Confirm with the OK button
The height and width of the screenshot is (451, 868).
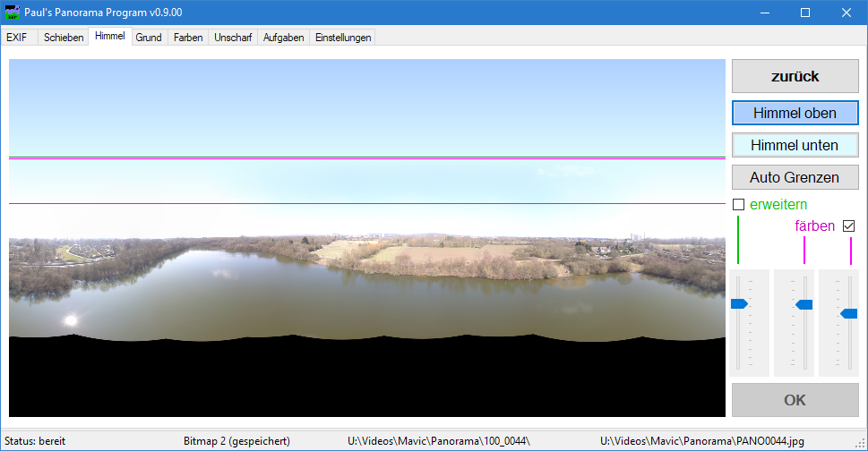(x=795, y=400)
